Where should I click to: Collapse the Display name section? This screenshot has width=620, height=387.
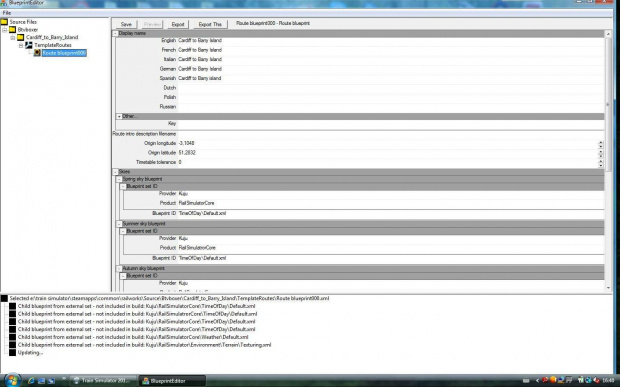coord(115,34)
